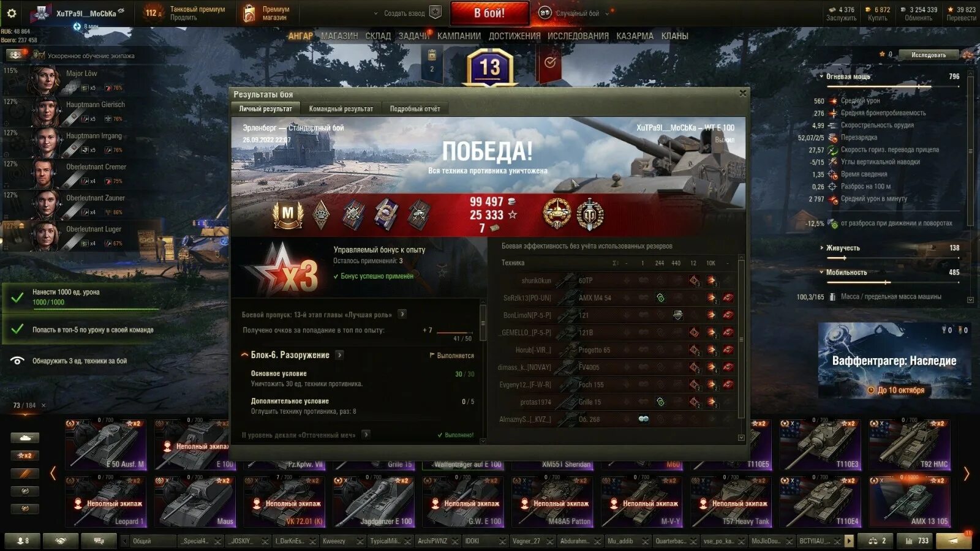Click the Mastery Badge M medal icon

pyautogui.click(x=287, y=214)
